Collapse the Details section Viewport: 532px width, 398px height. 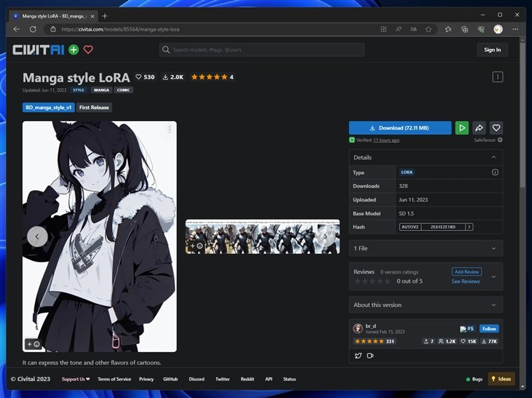point(426,157)
